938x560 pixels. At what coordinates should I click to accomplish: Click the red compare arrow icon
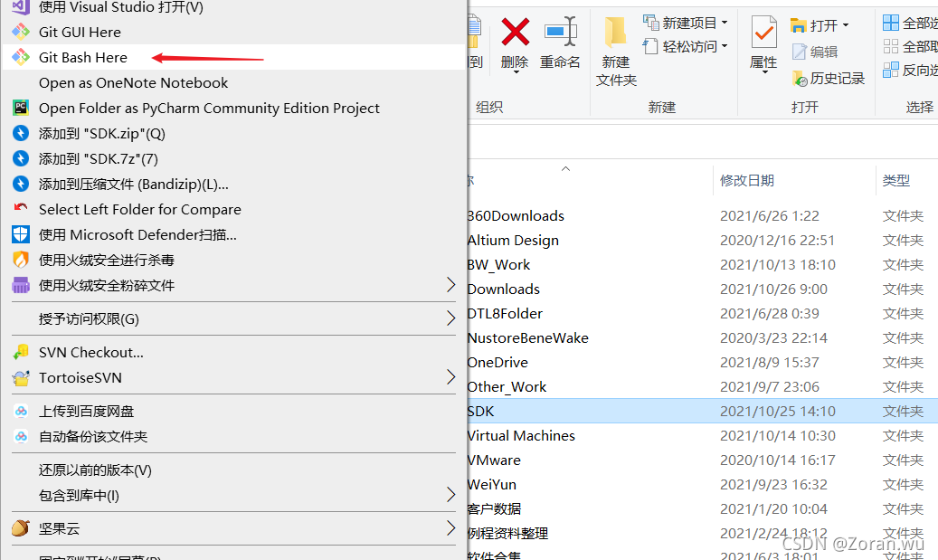(21, 207)
